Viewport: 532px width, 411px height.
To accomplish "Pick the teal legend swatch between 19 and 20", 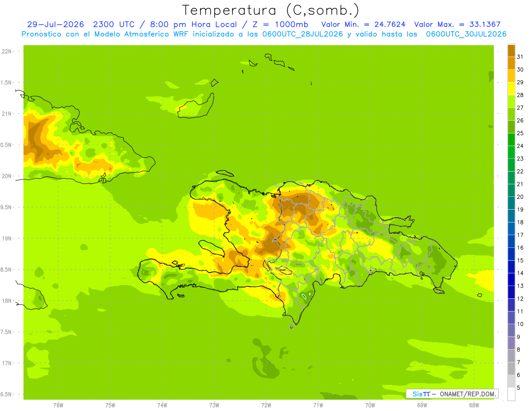I will (x=511, y=203).
